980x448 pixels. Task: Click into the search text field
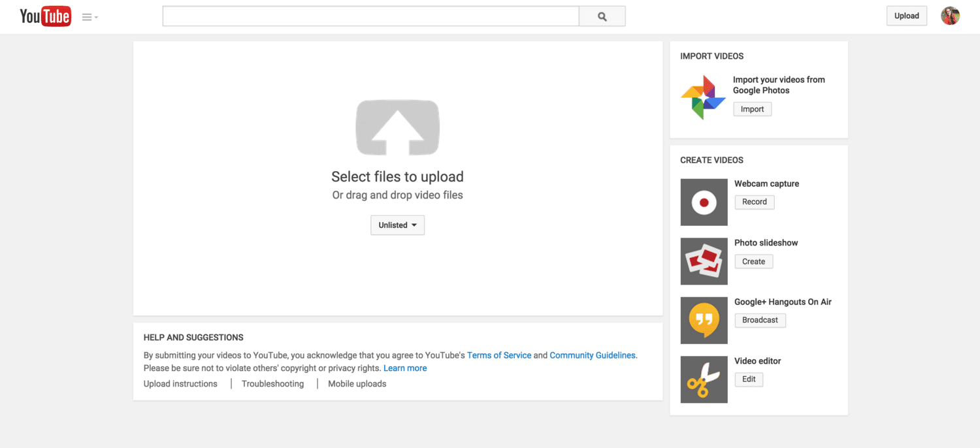[x=370, y=16]
